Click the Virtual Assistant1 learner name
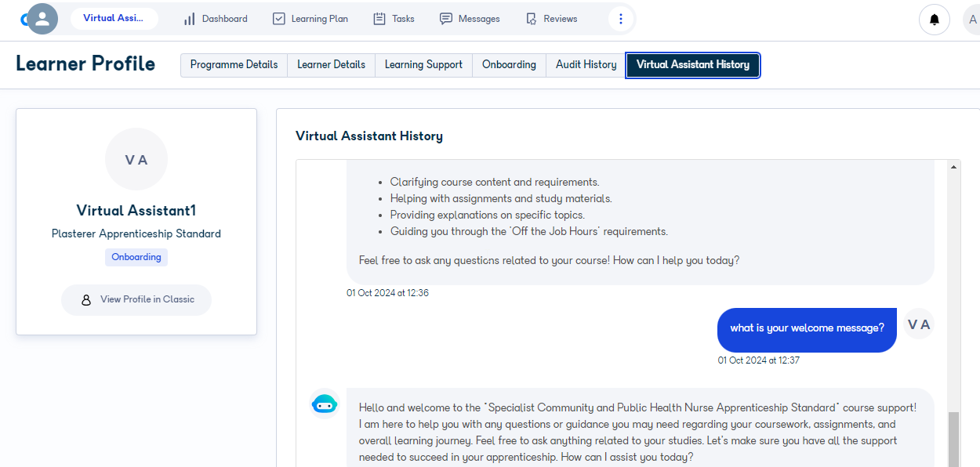Viewport: 980px width, 467px height. (x=136, y=210)
